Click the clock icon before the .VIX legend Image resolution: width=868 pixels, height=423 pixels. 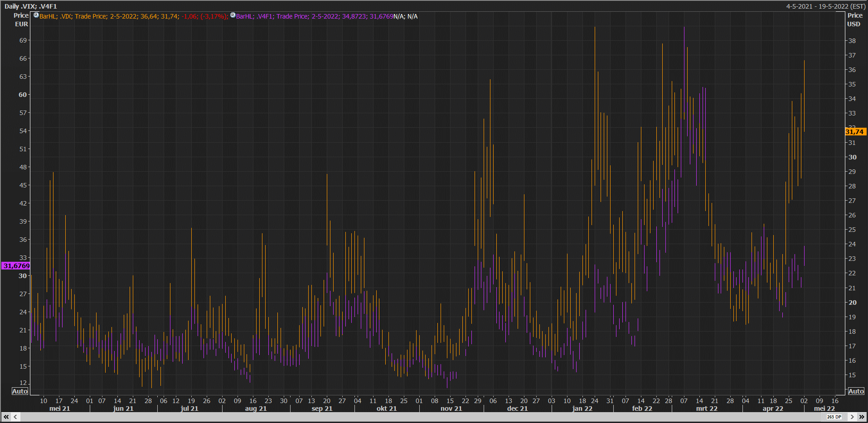36,15
